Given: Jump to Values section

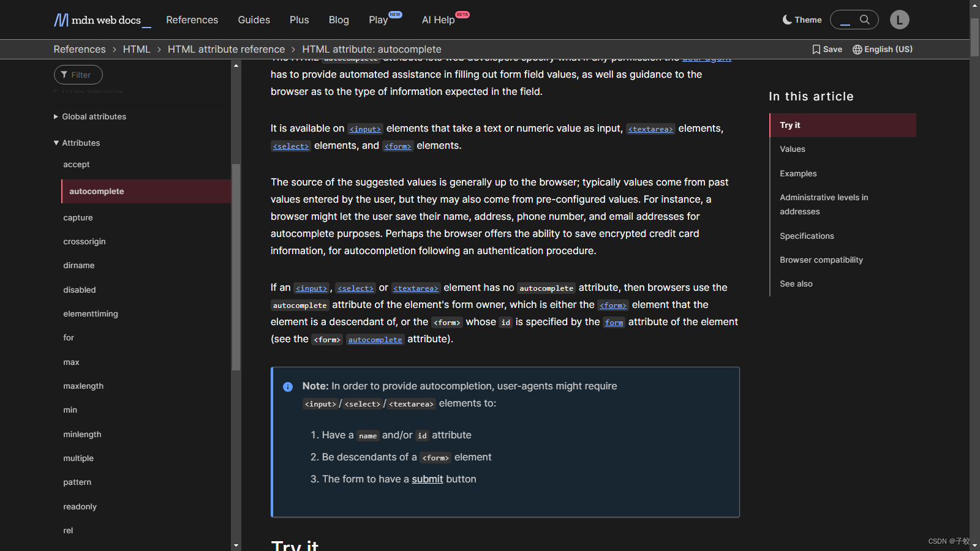Looking at the screenshot, I should click(x=793, y=149).
